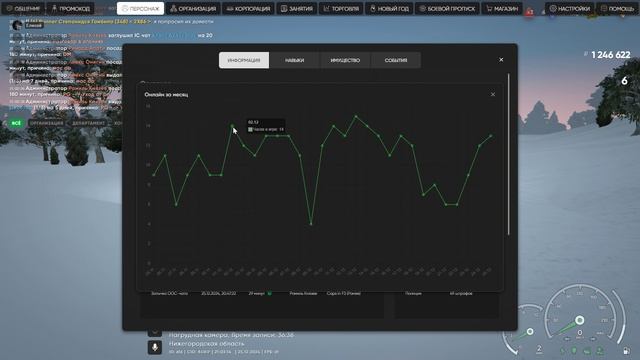Open the ПОМОЩЬ help menu
Image resolution: width=640 pixels, height=360 pixels.
(617, 8)
